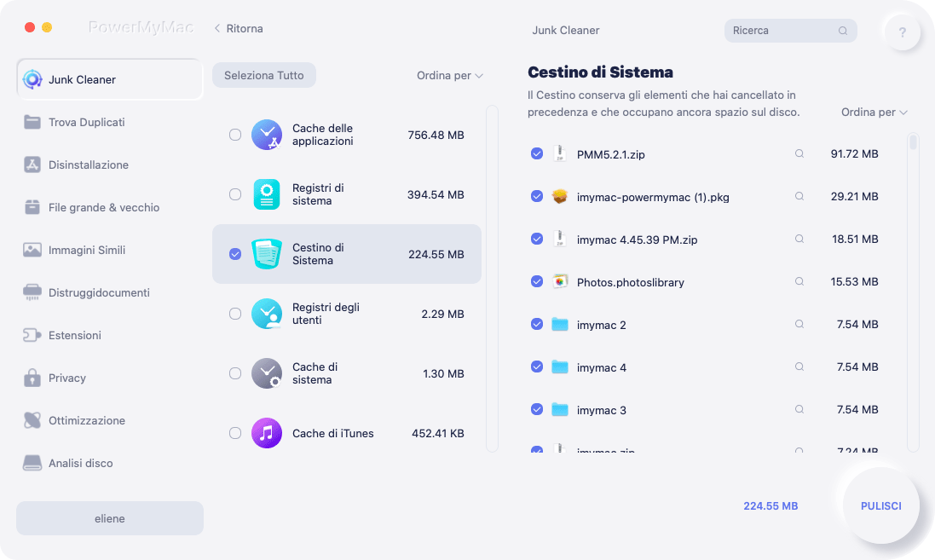Open the Ottimizzazione section

(110, 420)
